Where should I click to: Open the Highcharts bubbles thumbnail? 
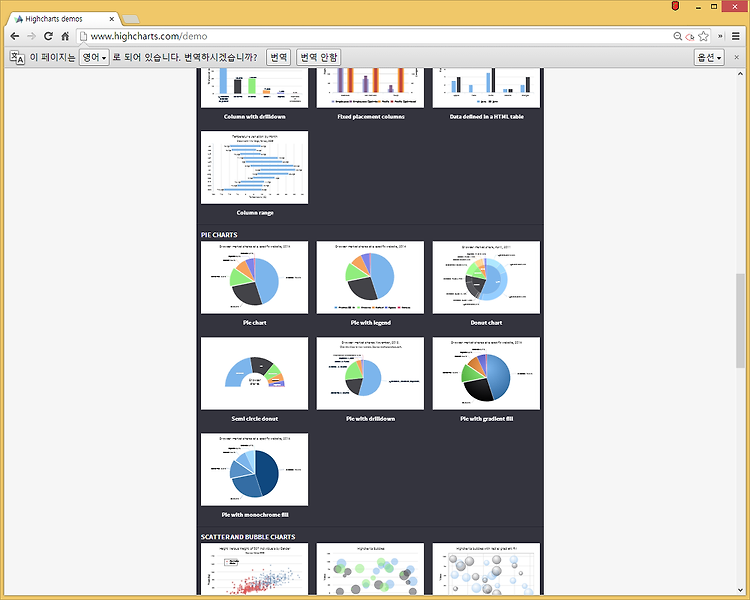click(370, 569)
